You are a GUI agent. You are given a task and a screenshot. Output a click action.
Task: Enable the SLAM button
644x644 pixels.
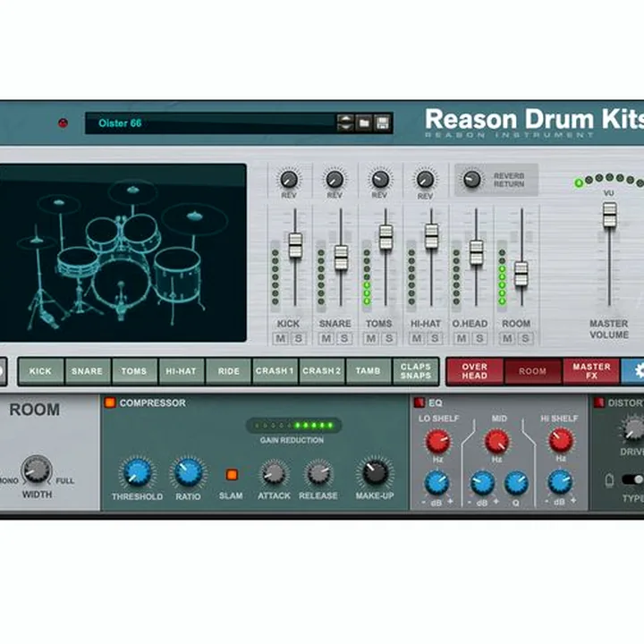pyautogui.click(x=232, y=475)
